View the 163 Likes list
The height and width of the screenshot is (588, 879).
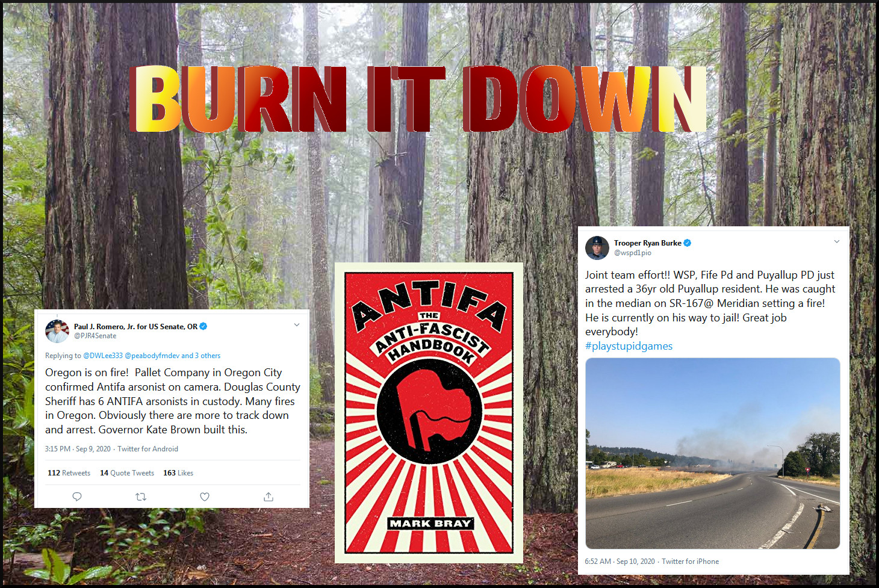coord(178,473)
